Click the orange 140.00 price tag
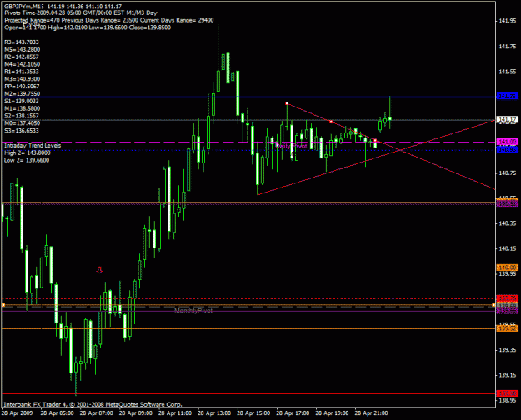521x420 pixels. click(x=508, y=267)
